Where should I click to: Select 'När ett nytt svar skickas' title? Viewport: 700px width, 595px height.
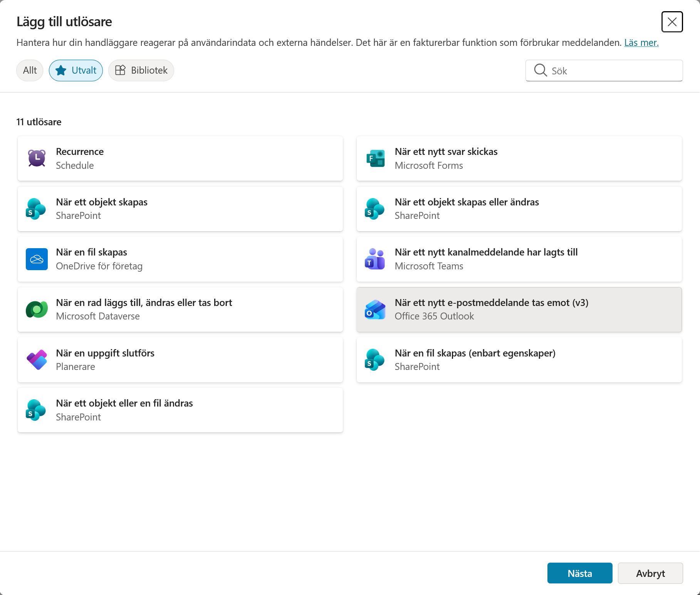click(x=446, y=151)
